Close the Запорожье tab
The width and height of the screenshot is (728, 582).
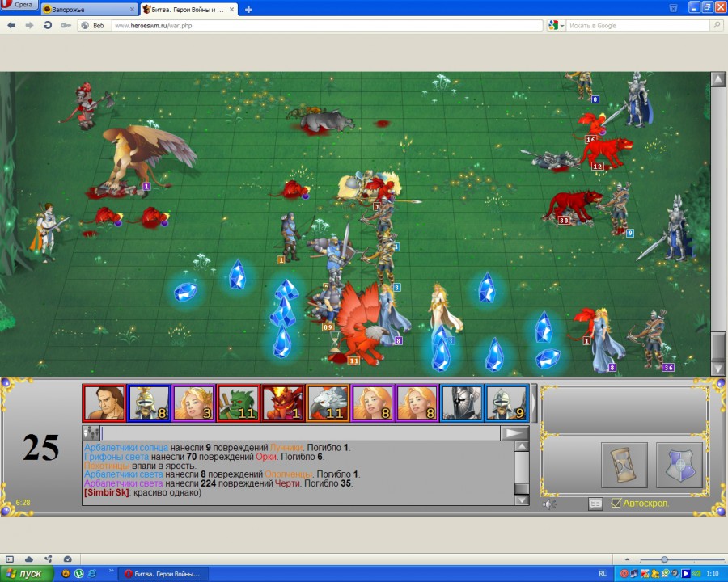click(x=133, y=9)
